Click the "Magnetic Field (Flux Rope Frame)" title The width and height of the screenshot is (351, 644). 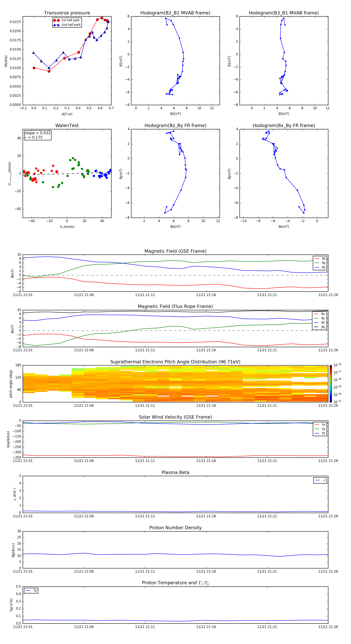tap(175, 307)
